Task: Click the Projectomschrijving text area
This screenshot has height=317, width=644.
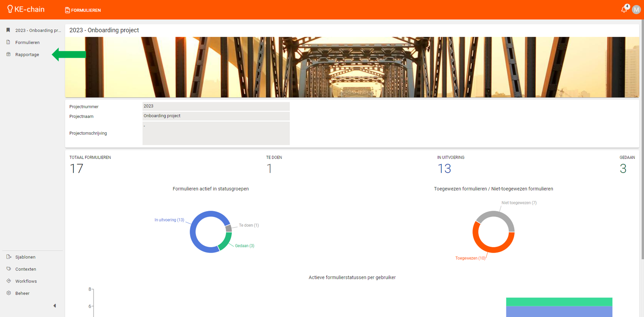Action: click(x=216, y=133)
